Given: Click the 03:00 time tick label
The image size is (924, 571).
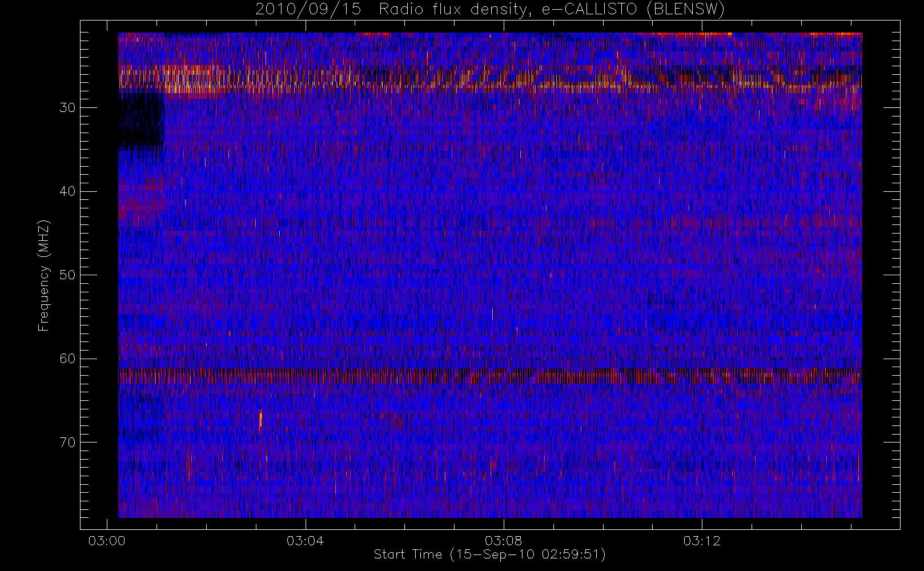Looking at the screenshot, I should 107,541.
